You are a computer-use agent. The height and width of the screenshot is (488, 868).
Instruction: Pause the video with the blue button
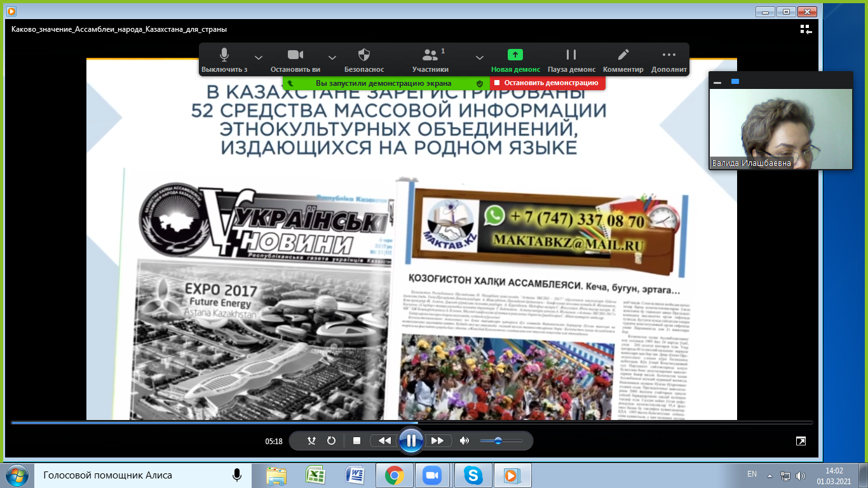click(x=411, y=440)
